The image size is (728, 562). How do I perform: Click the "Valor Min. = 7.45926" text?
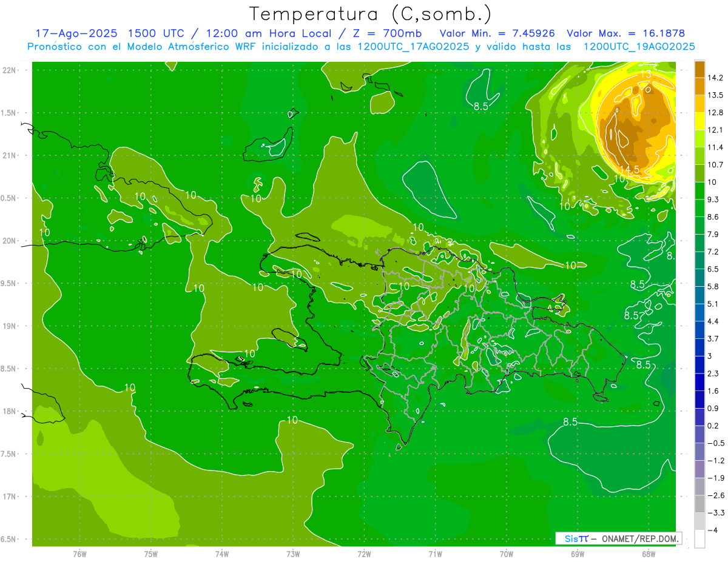point(499,33)
